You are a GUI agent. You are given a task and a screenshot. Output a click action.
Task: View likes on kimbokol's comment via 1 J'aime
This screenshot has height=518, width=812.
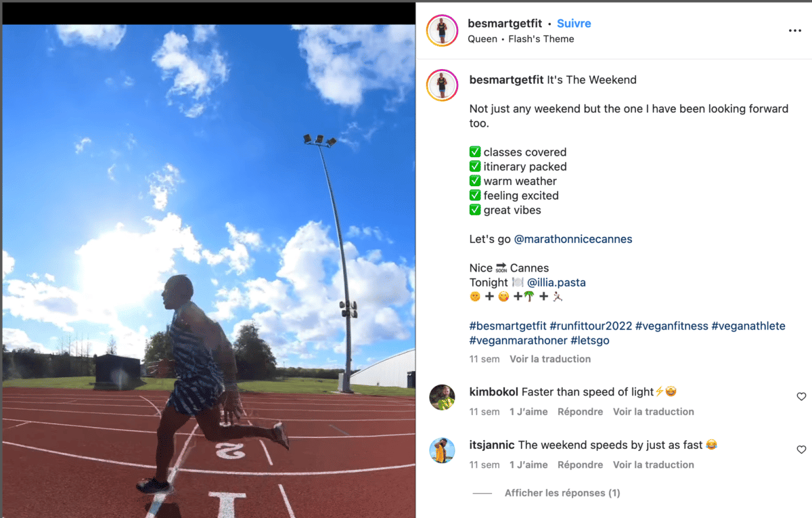click(528, 412)
